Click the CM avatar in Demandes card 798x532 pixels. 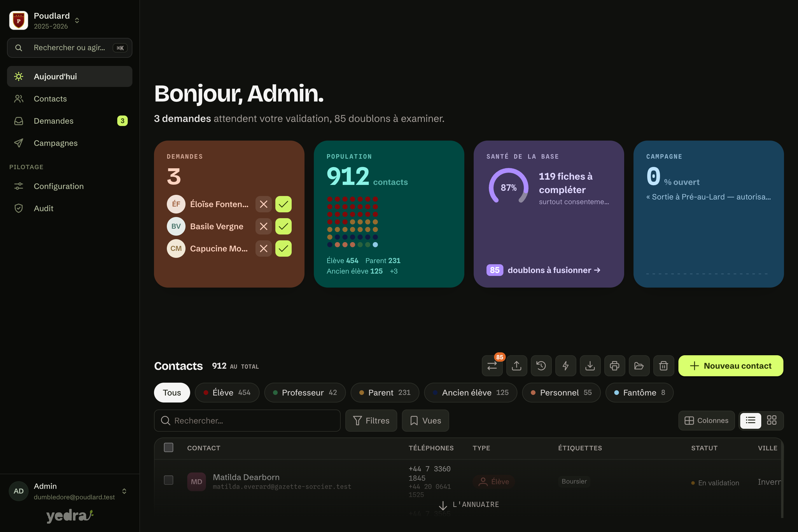[176, 249]
